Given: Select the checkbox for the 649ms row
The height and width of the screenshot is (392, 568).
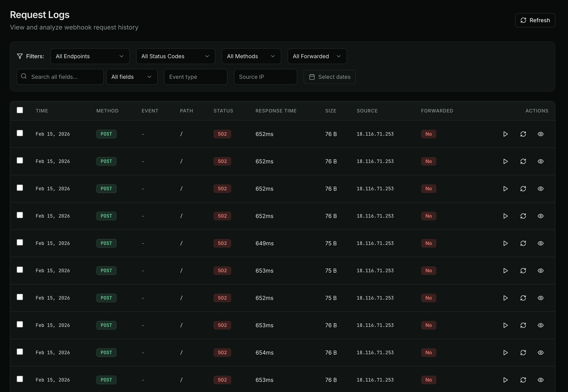Looking at the screenshot, I should coord(20,242).
